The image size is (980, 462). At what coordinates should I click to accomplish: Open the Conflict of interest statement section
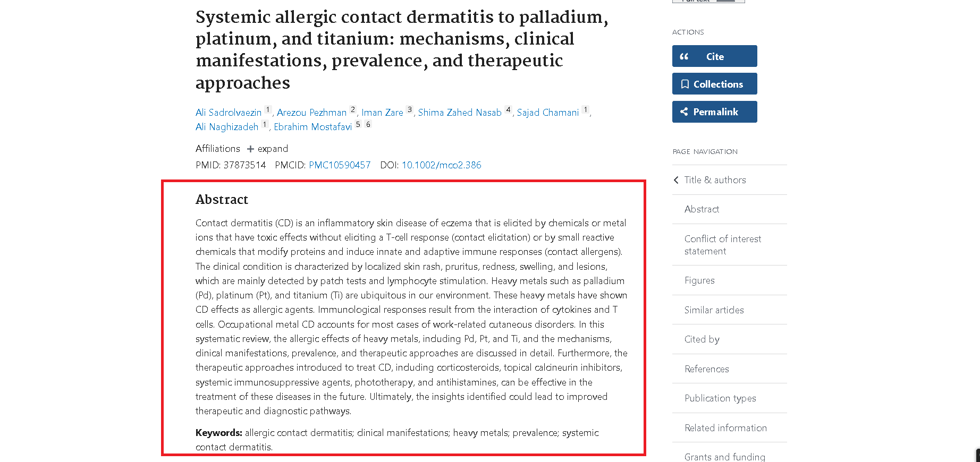coord(723,245)
